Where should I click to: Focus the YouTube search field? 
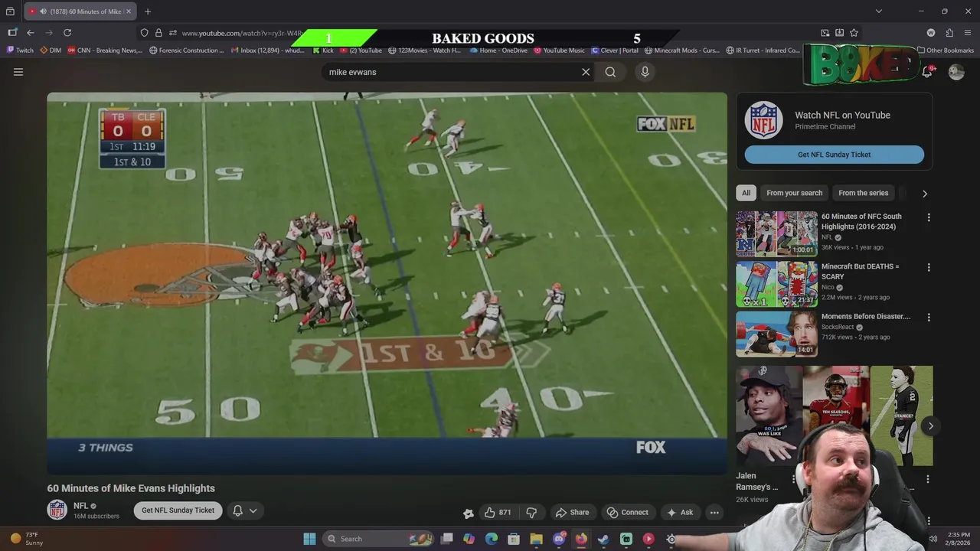[x=452, y=72]
